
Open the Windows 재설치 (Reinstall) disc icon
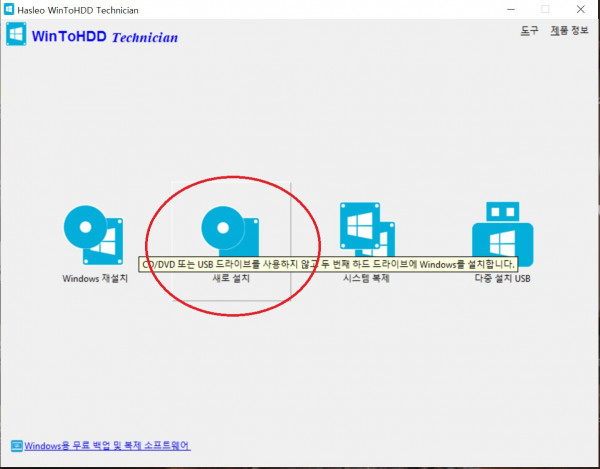(x=94, y=235)
